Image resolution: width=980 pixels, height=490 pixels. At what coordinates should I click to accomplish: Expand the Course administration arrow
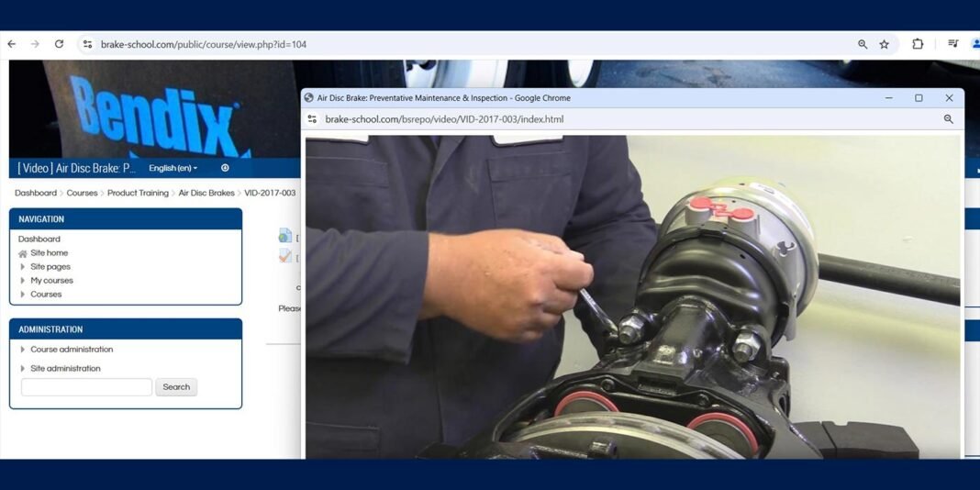click(23, 350)
